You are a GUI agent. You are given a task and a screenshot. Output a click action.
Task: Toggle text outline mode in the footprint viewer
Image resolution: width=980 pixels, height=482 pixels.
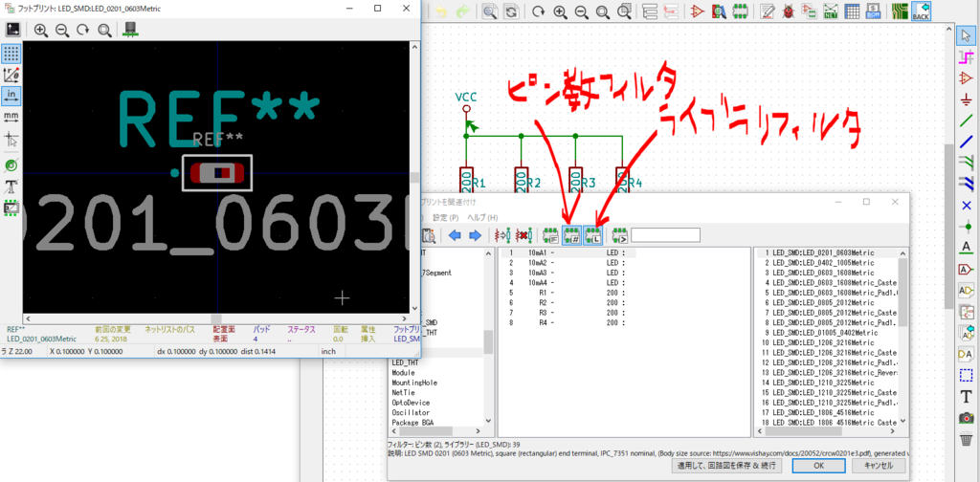[11, 186]
